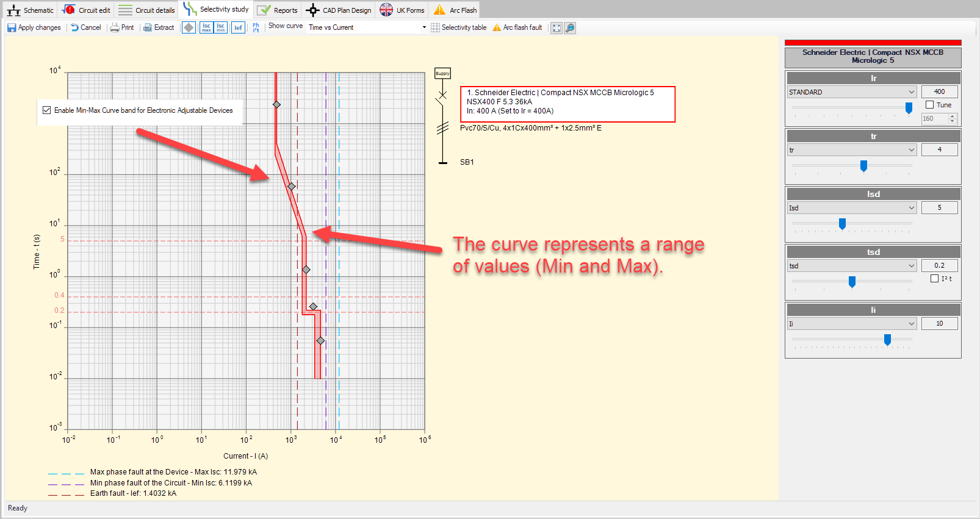This screenshot has width=980, height=519.
Task: Open the Ii dropdown
Action: pos(852,324)
